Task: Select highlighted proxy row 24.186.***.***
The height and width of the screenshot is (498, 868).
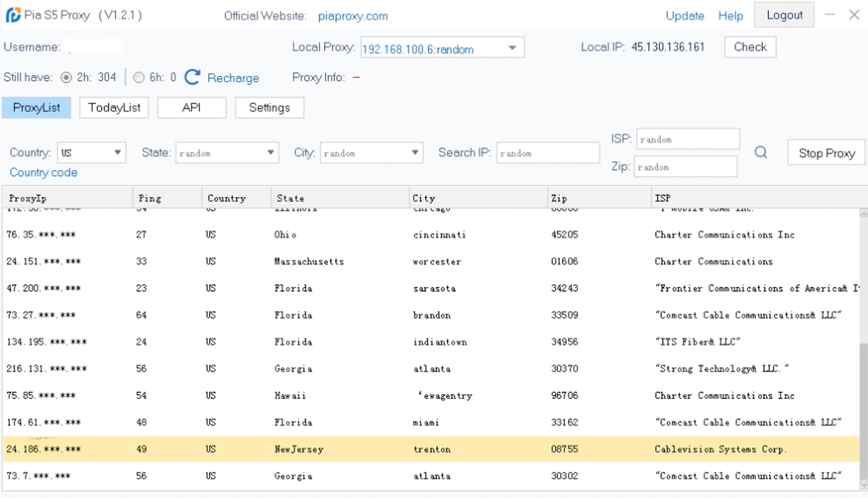Action: click(x=431, y=449)
